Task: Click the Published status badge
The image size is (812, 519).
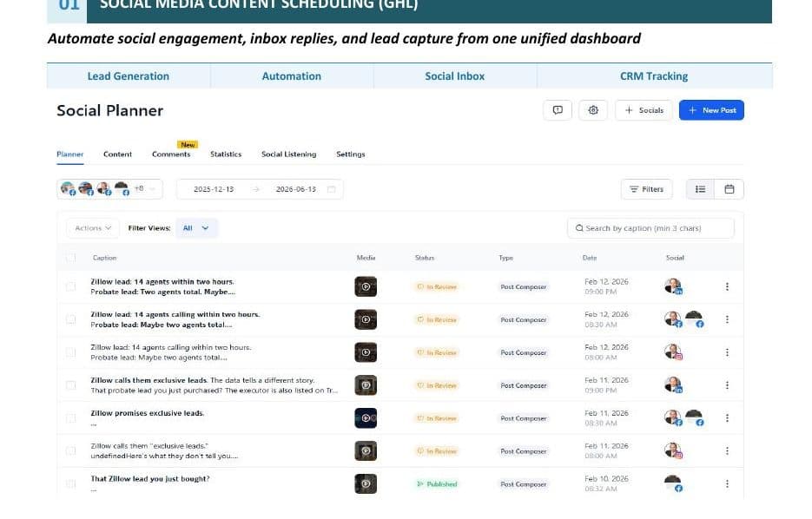Action: (437, 484)
